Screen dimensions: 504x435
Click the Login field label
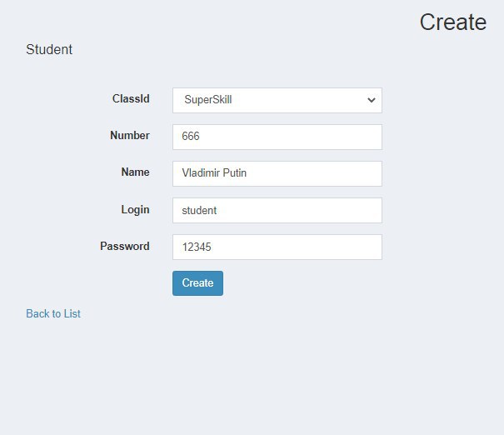135,209
